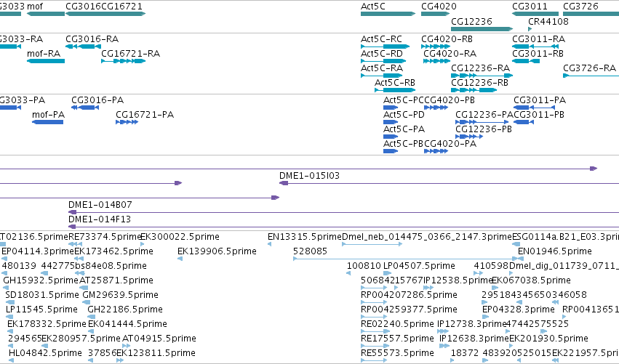Select the CG16721-PA protein label
The width and height of the screenshot is (619, 364).
click(x=145, y=115)
